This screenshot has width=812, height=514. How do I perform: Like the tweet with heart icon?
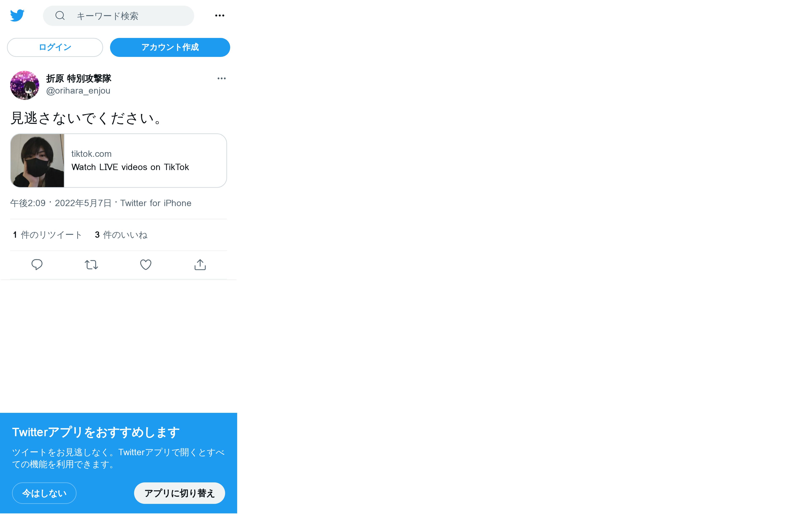146,264
